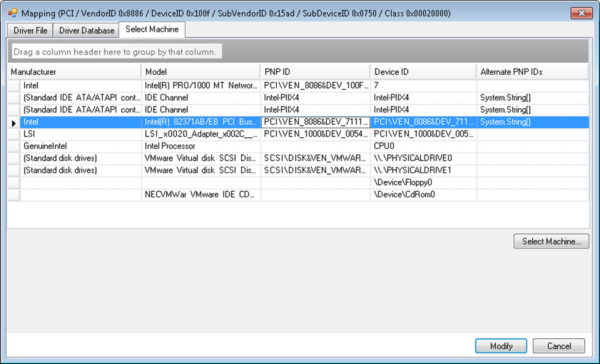Click the Select Machine... button
This screenshot has width=600, height=364.
[x=551, y=242]
